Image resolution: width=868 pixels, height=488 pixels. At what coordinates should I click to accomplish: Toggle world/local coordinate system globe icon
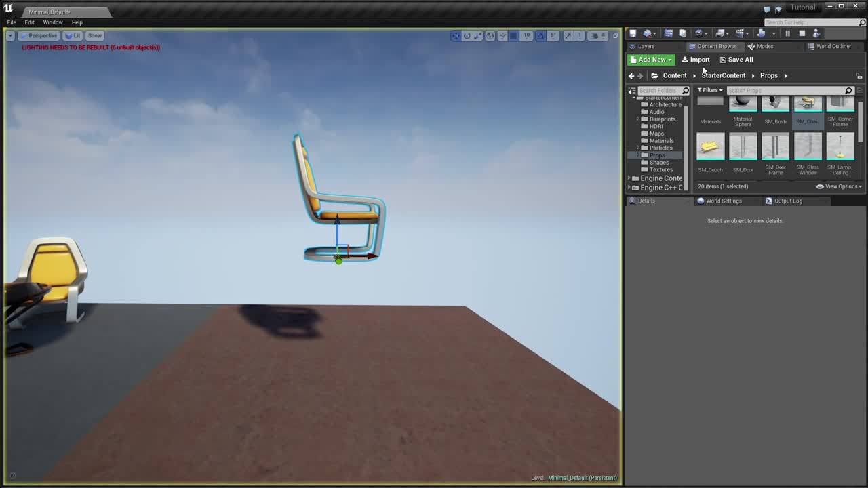(x=490, y=35)
